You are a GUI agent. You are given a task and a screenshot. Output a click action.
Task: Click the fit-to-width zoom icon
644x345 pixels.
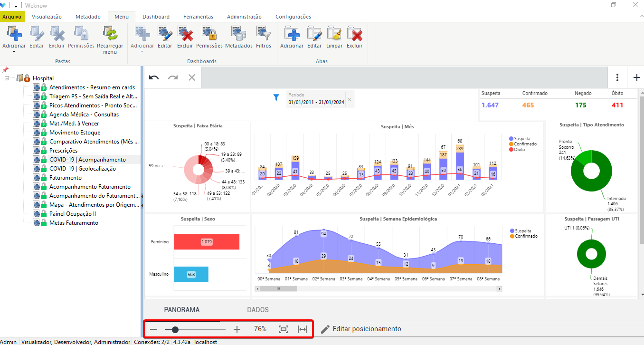click(x=303, y=329)
